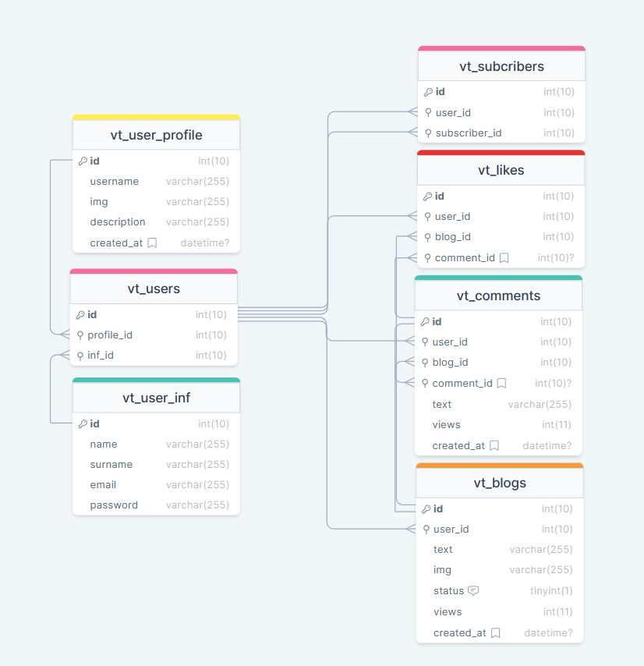Click the red color bar above vt_likes
Viewport: 644px width, 666px height.
501,153
